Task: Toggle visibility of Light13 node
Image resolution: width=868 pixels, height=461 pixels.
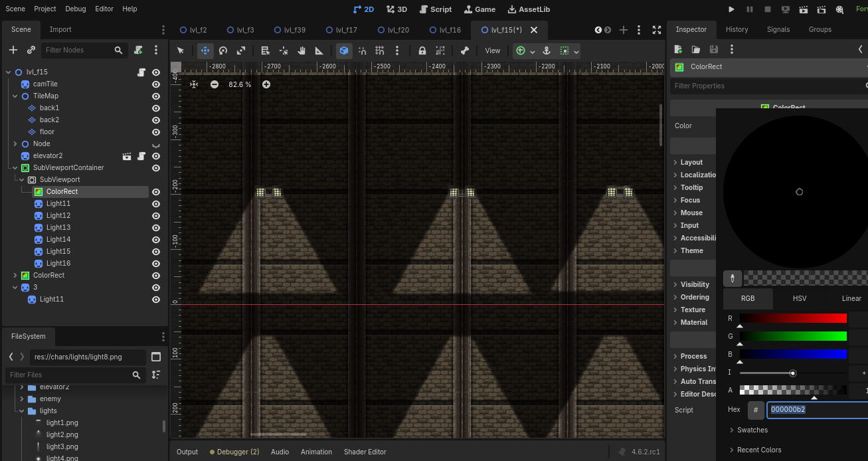Action: (x=156, y=228)
